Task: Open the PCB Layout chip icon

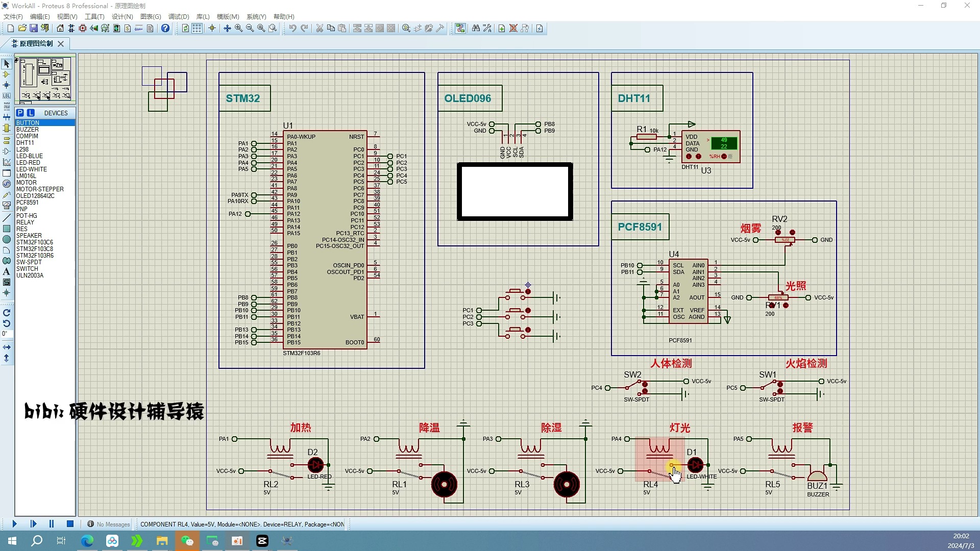Action: (x=83, y=29)
